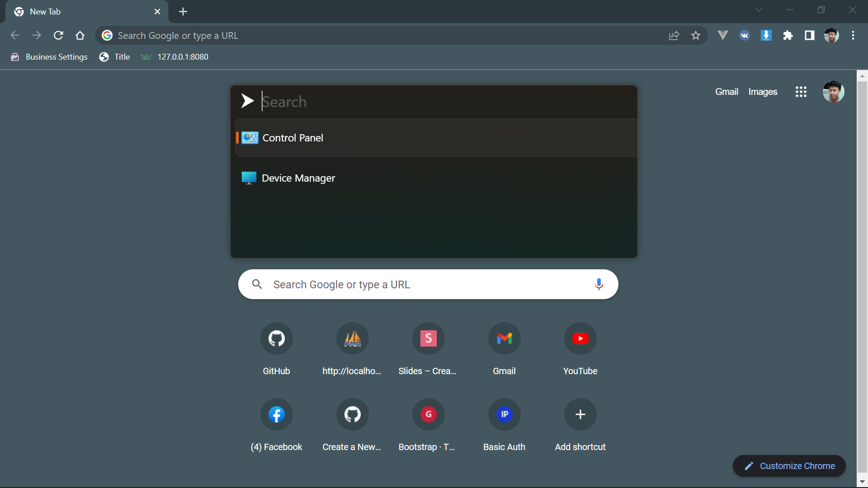Open the Extensions puzzle icon

(x=788, y=35)
